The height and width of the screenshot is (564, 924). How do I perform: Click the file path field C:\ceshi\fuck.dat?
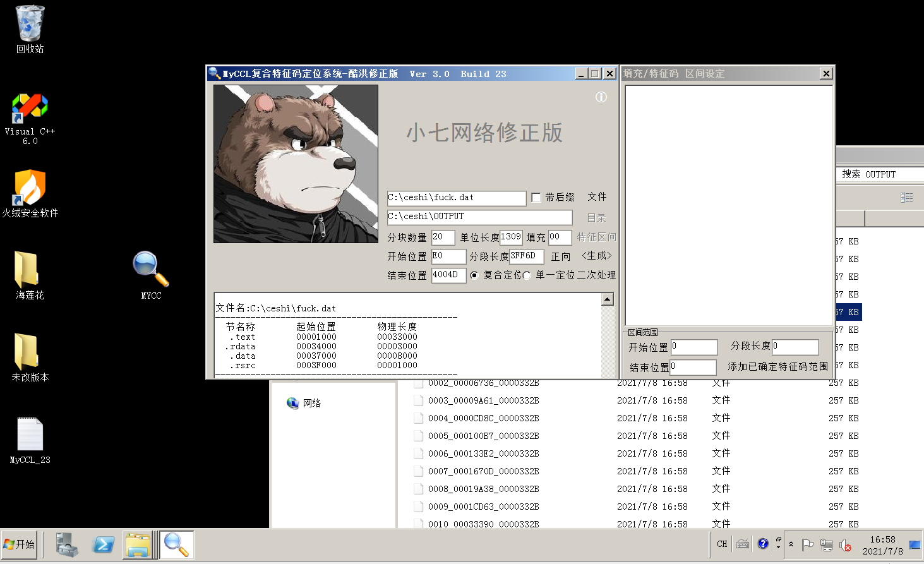point(457,198)
